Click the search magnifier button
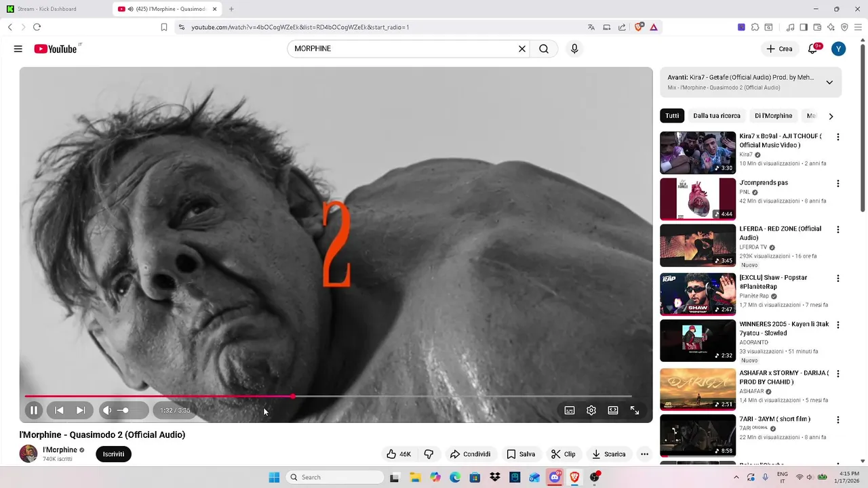 (544, 49)
